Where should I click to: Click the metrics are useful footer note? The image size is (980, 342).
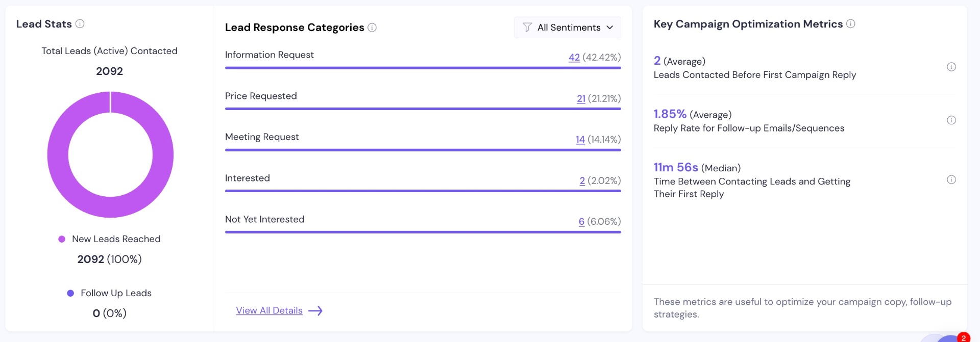coord(802,308)
